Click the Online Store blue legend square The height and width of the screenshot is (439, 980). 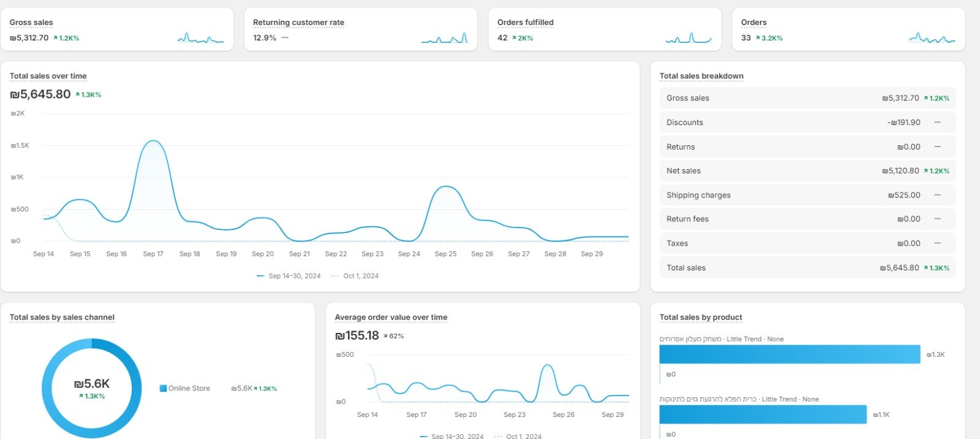[x=163, y=388]
